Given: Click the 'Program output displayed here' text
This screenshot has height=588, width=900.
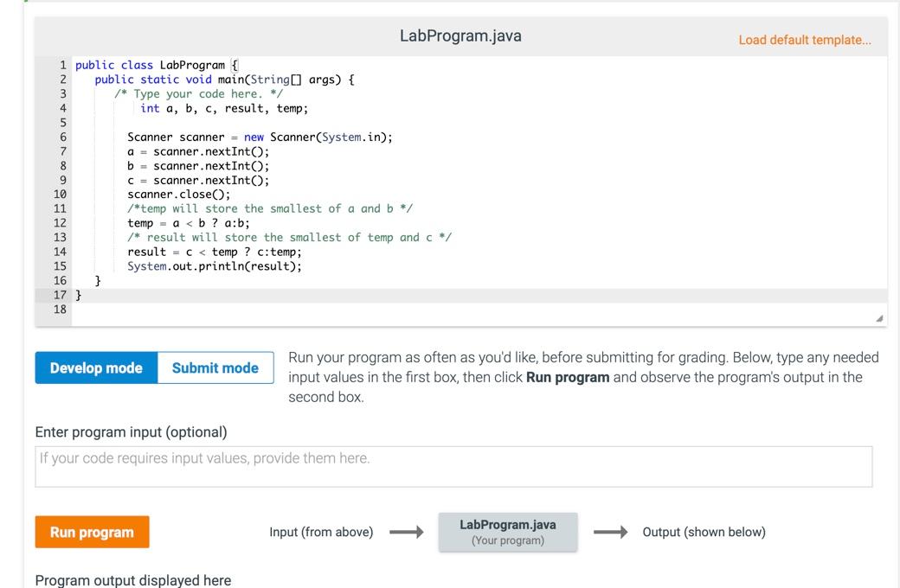Looking at the screenshot, I should coord(133,580).
